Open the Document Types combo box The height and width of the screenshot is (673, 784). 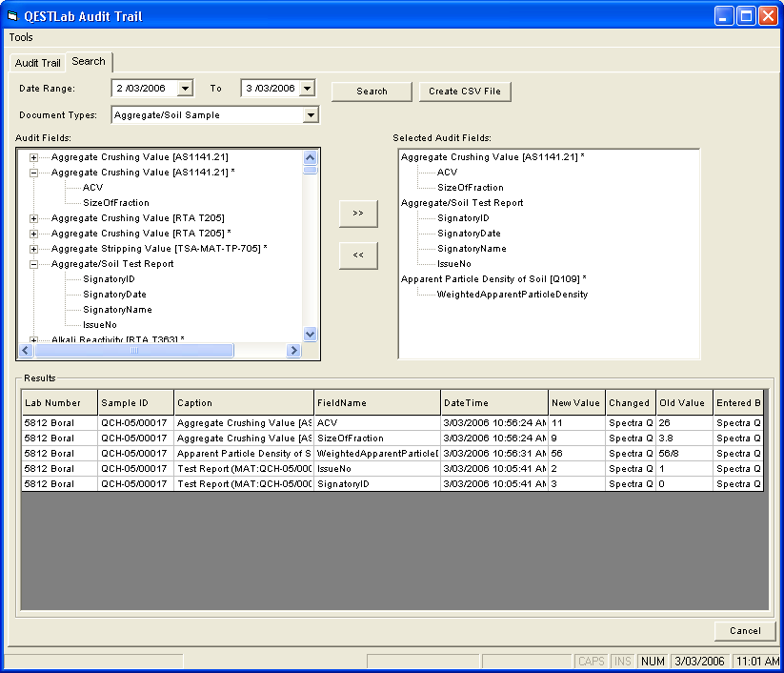click(x=310, y=115)
